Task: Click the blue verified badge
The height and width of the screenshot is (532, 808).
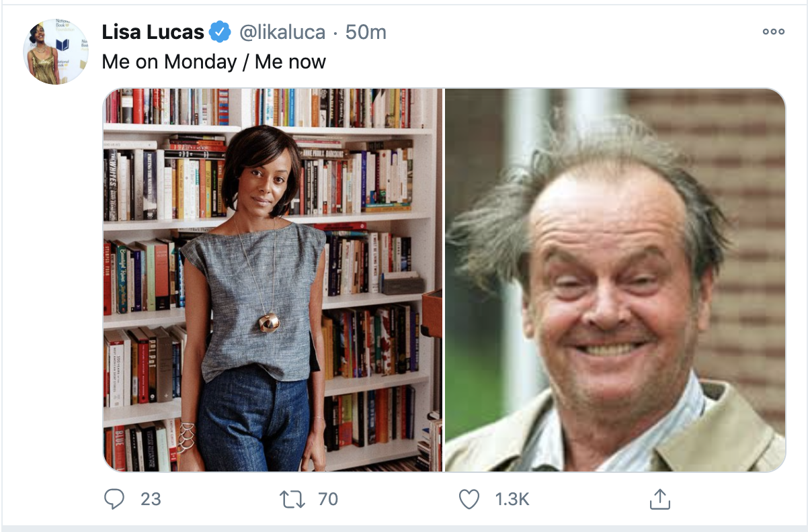Action: point(220,32)
